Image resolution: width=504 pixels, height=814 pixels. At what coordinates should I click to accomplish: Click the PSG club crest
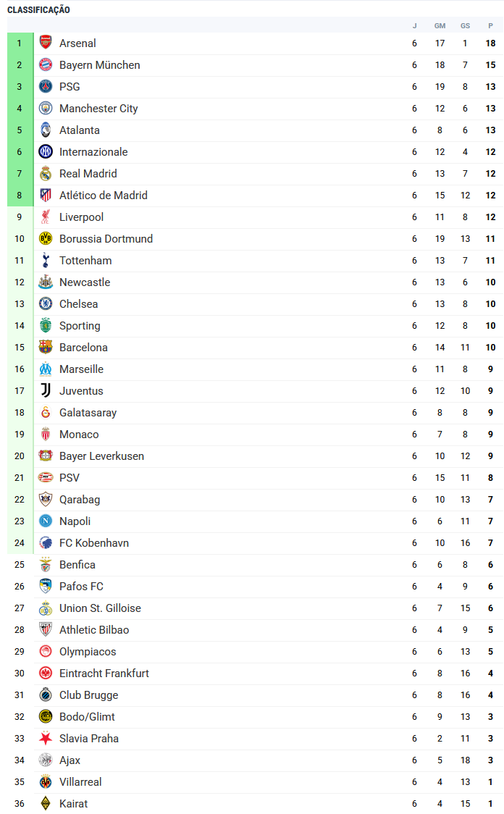46,87
